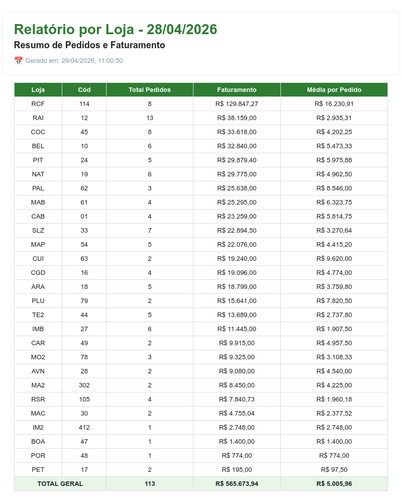This screenshot has width=402, height=500.
Task: Click the TOTAL GERAL label
Action: click(x=60, y=484)
